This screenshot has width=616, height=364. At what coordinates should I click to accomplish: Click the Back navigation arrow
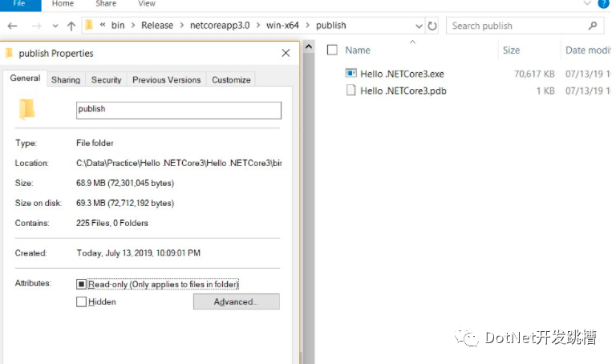(x=12, y=26)
